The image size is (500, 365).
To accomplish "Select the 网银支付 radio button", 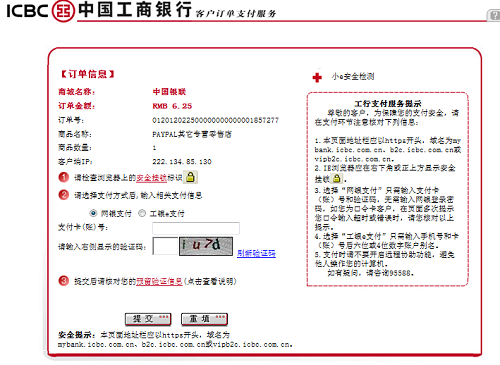I will [93, 213].
